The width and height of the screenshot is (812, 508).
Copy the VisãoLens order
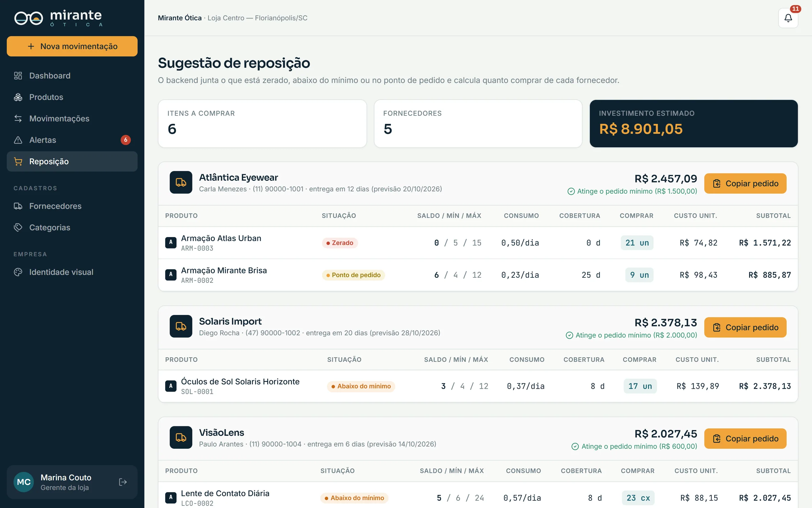(x=745, y=439)
